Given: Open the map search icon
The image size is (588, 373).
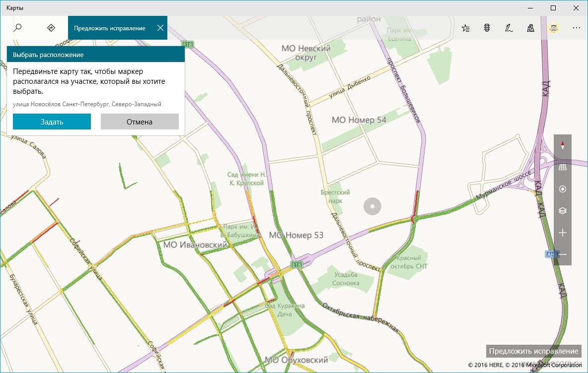Looking at the screenshot, I should click(x=17, y=28).
